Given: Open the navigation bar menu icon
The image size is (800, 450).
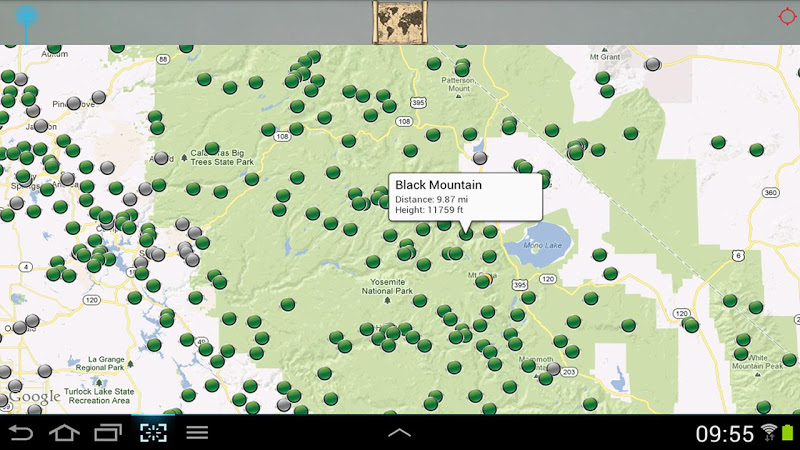Looking at the screenshot, I should [197, 433].
